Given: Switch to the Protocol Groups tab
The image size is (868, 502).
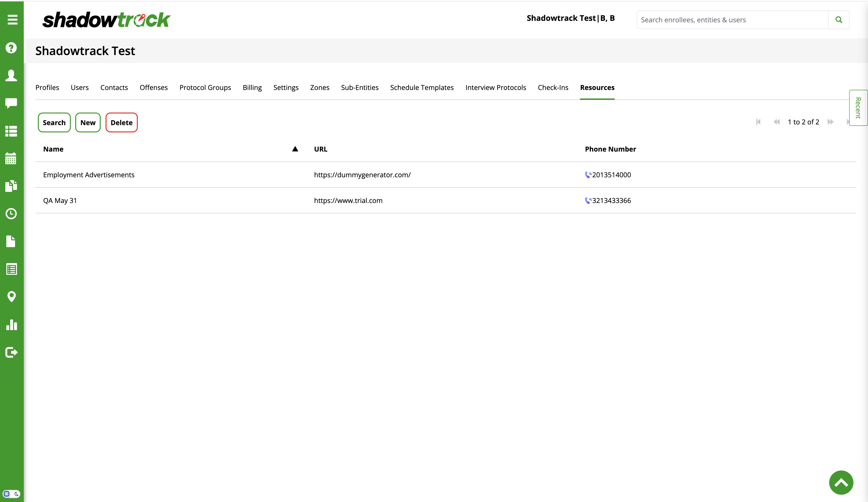Looking at the screenshot, I should point(205,88).
